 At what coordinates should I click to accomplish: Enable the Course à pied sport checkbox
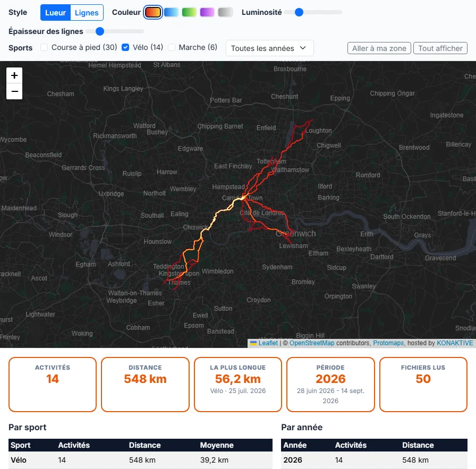tap(44, 47)
